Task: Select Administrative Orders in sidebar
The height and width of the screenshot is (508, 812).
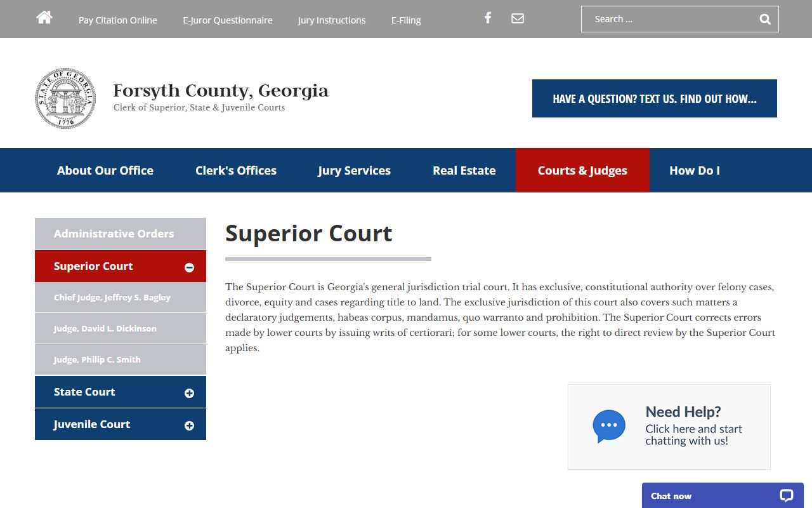Action: [121, 234]
